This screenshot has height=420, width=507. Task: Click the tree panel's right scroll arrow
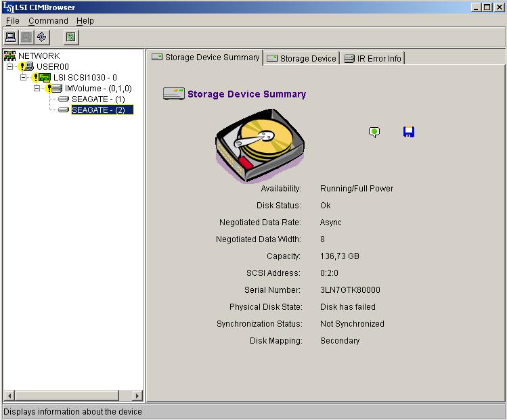pos(137,396)
